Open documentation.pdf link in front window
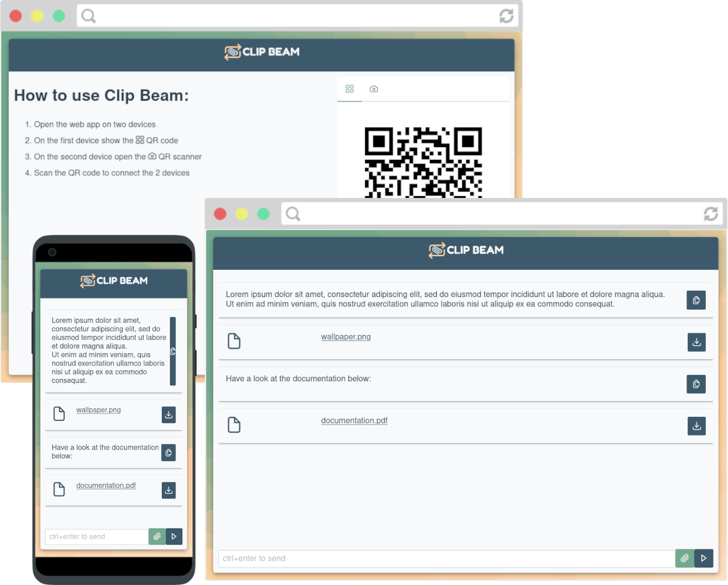The image size is (728, 585). coord(354,420)
